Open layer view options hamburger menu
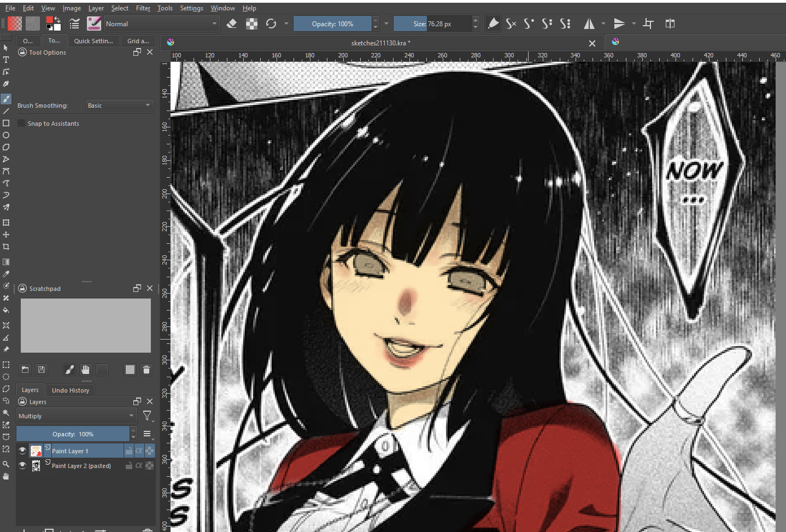Viewport: 786px width, 532px height. pos(147,434)
